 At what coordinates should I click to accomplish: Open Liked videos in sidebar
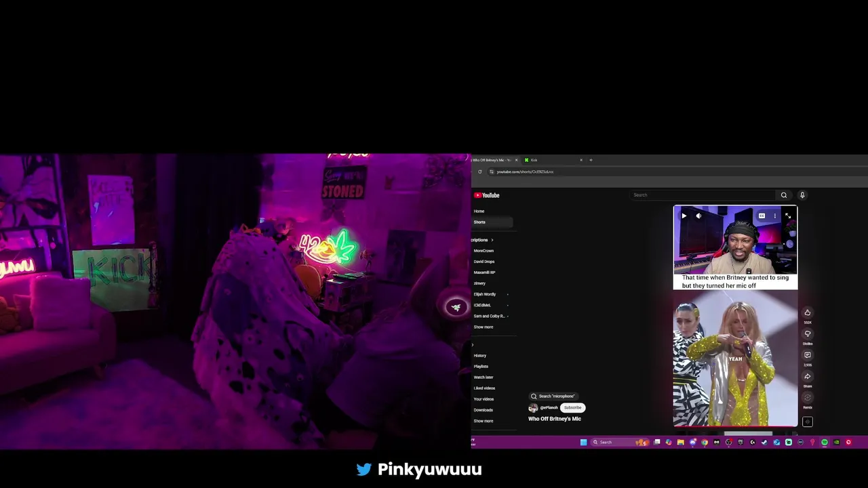tap(484, 388)
